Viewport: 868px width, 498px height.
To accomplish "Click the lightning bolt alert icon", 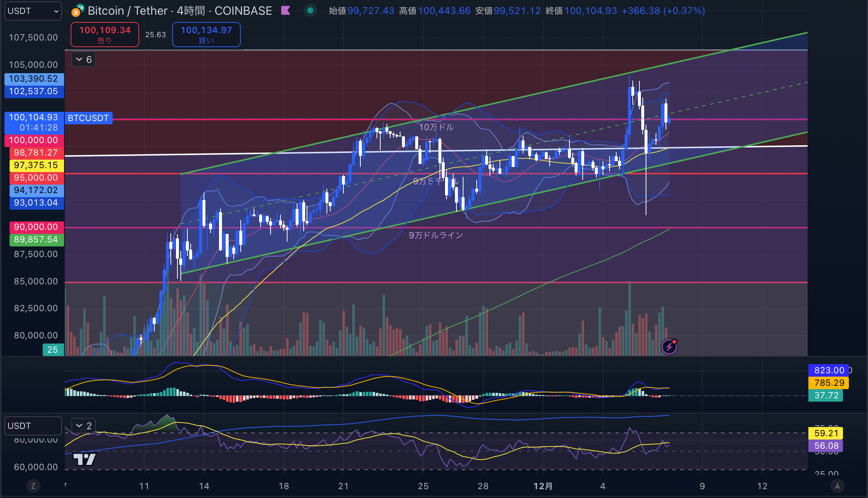I will click(x=669, y=346).
